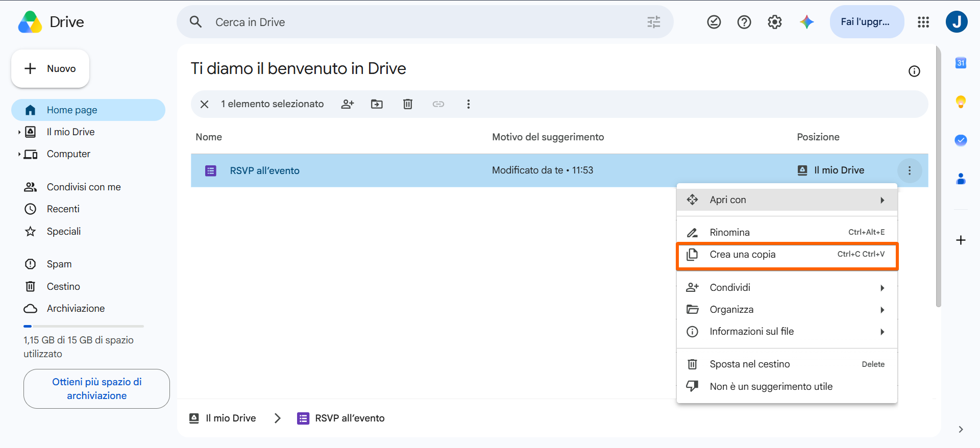Image resolution: width=980 pixels, height=448 pixels.
Task: Expand the Organizza submenu arrow
Action: 882,310
